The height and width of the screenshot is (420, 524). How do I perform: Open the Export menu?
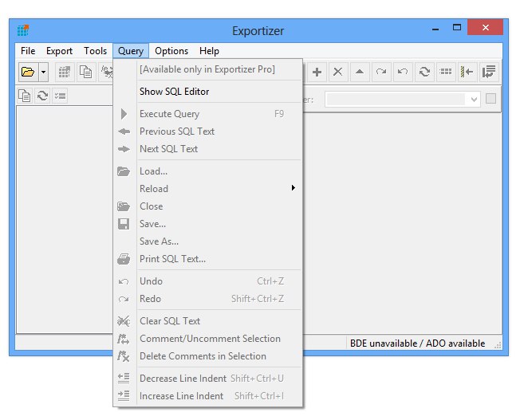[59, 51]
